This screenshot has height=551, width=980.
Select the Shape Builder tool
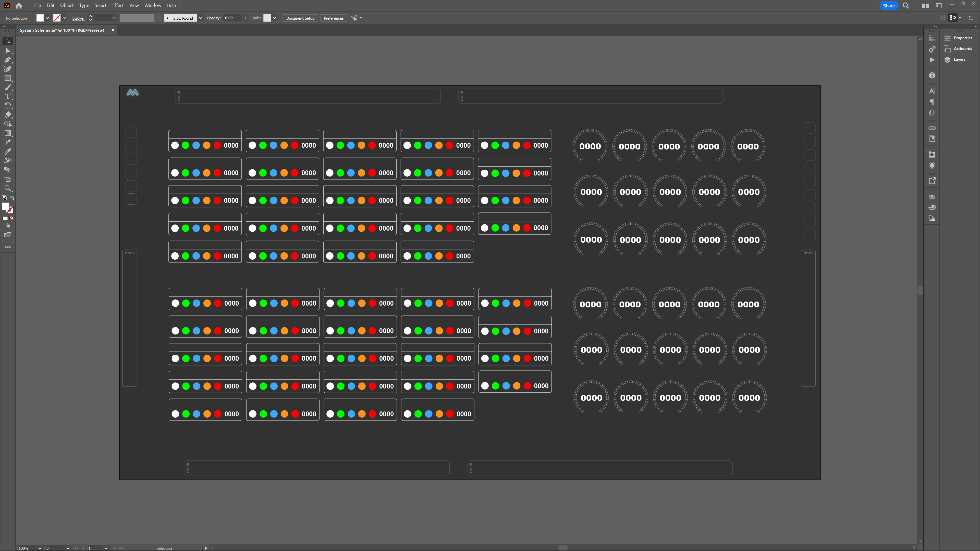pos(8,124)
